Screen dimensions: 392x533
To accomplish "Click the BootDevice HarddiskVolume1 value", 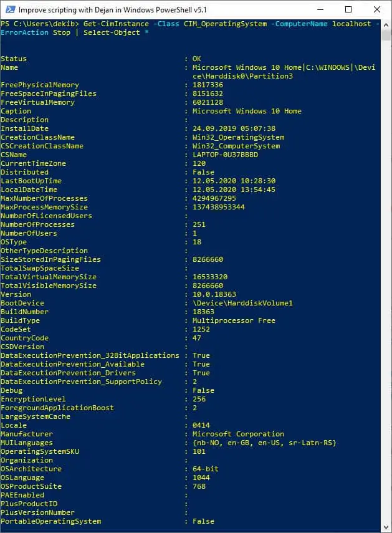I will [242, 303].
